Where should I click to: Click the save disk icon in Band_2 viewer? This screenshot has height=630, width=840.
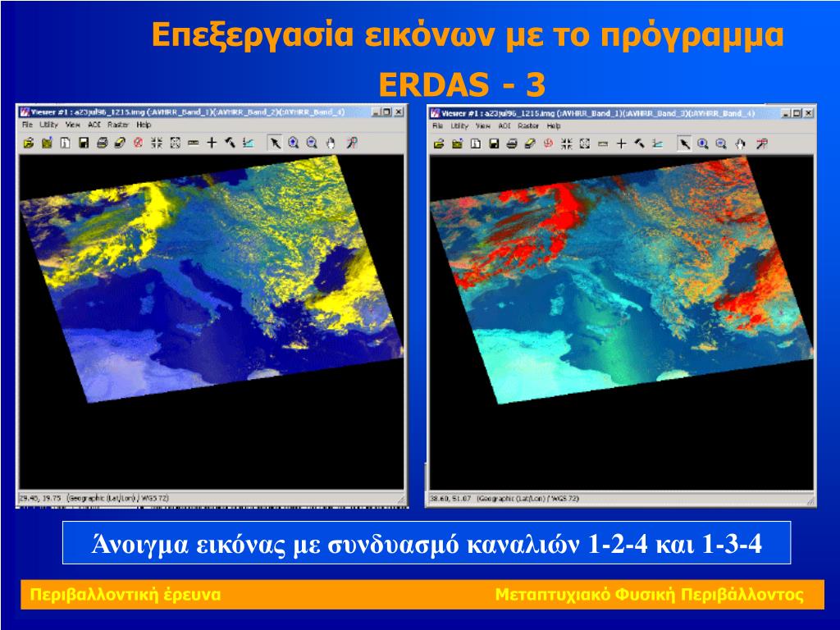[x=84, y=143]
